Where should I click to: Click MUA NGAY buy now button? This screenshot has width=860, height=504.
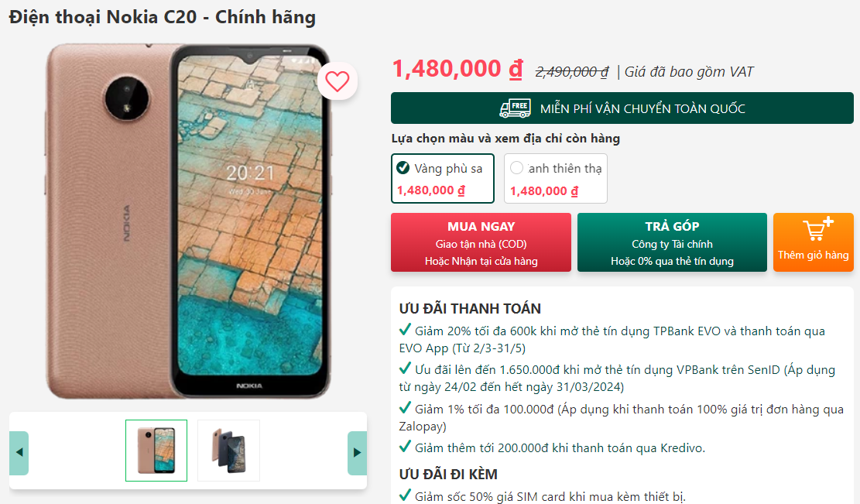(481, 242)
